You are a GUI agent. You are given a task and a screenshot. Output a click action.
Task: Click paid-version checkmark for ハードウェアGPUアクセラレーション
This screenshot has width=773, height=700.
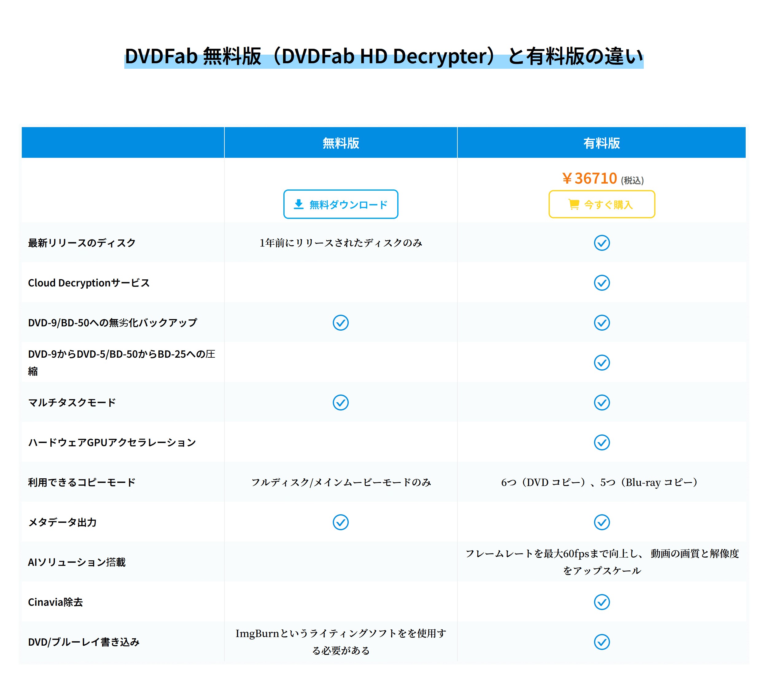tap(602, 442)
